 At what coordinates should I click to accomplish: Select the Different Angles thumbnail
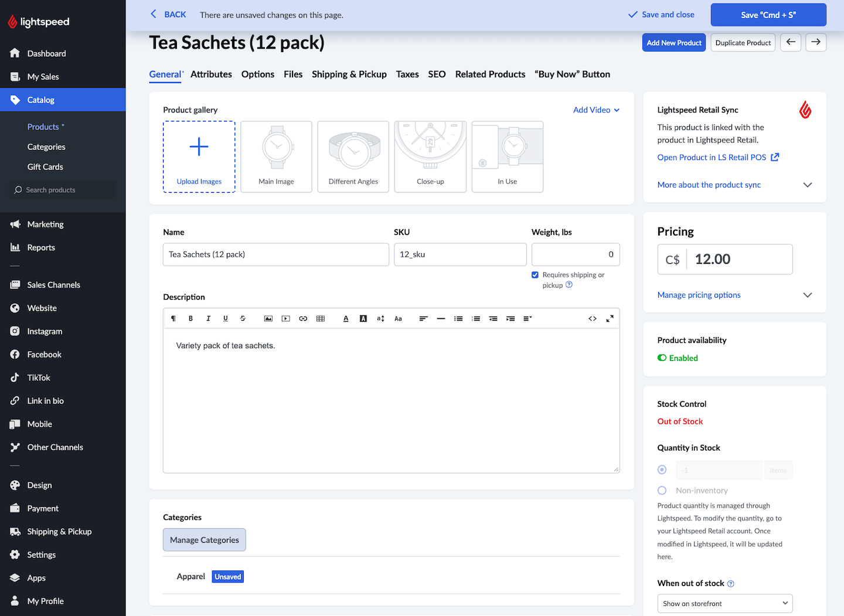pos(353,156)
